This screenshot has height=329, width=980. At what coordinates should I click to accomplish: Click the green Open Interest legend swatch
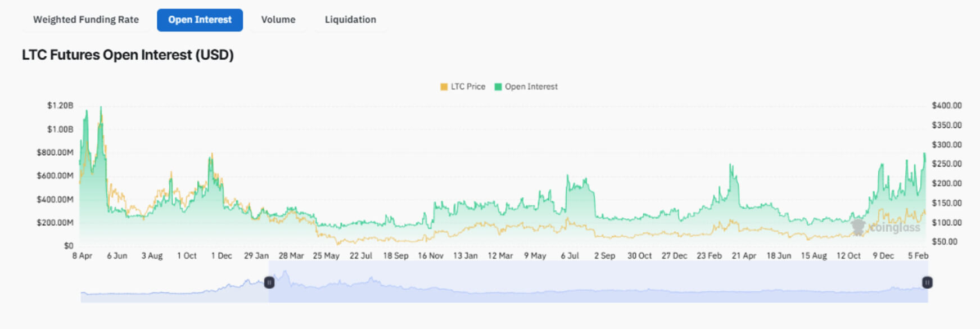[498, 87]
